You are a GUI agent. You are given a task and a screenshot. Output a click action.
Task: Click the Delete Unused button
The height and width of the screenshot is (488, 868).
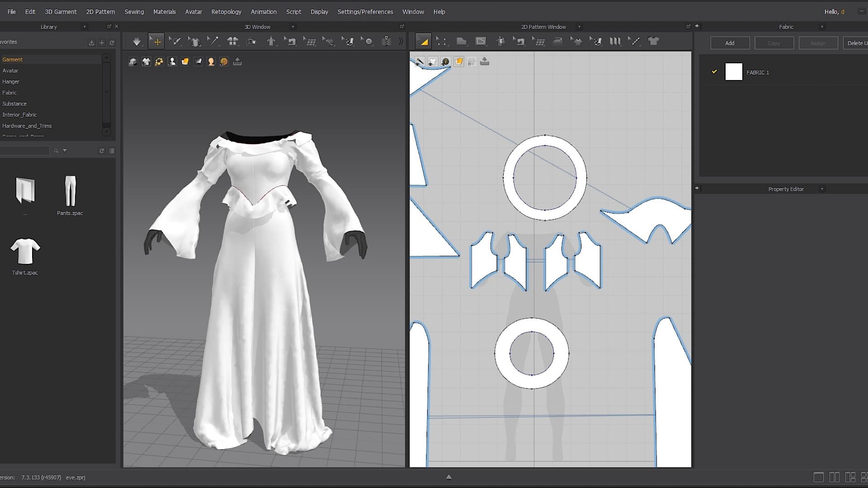[x=855, y=43]
